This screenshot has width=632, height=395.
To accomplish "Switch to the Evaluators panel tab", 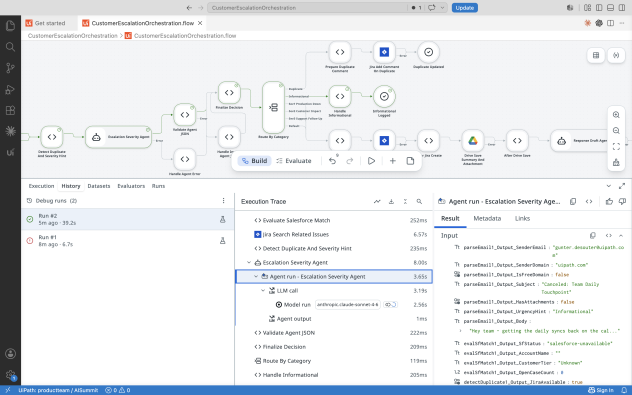I will point(131,186).
